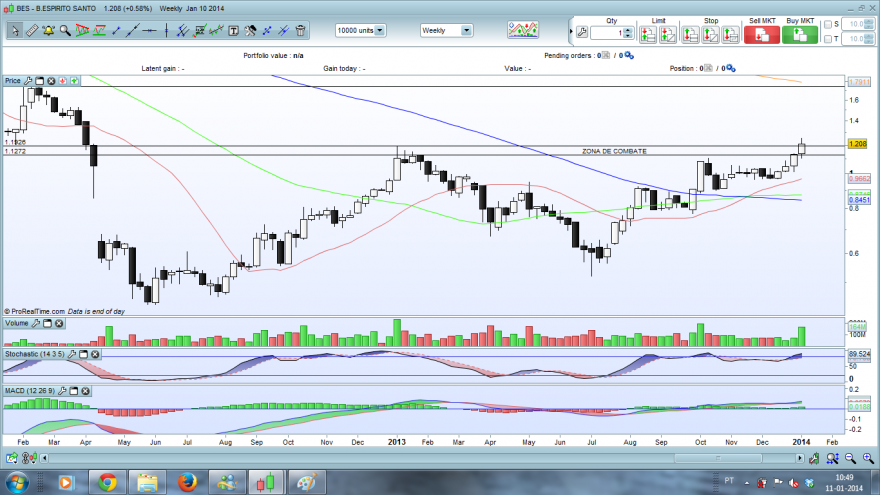The image size is (880, 495).
Task: Click the trash delete objects icon
Action: [x=301, y=30]
